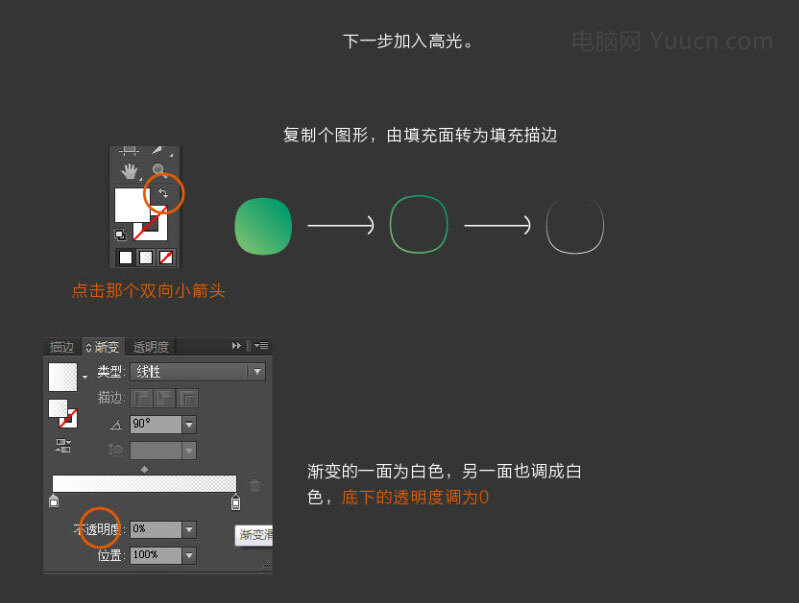
Task: Click the delete gradient stop trash icon
Action: [x=255, y=485]
